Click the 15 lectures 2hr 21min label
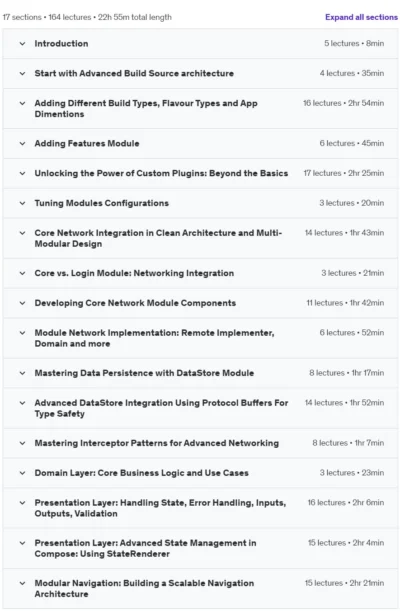The height and width of the screenshot is (611, 400). tap(344, 583)
